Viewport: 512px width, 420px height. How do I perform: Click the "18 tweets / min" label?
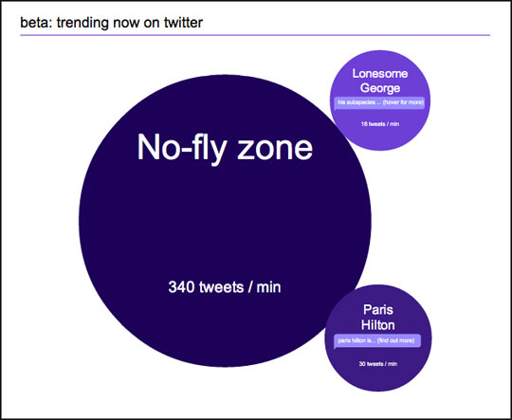click(x=380, y=124)
